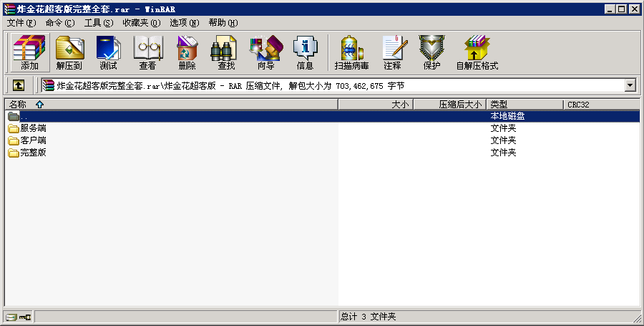Click the 删除 (Delete) toolbar icon
Screen dimensions: 644x326
[x=187, y=52]
